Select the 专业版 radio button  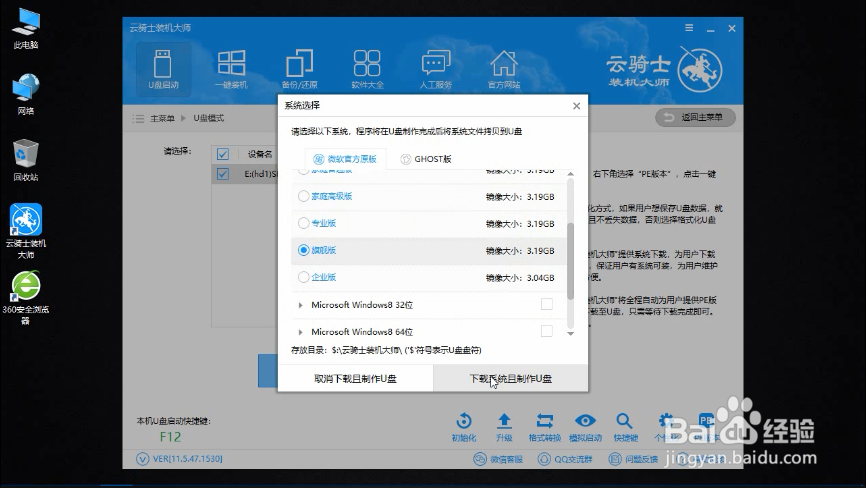point(303,223)
